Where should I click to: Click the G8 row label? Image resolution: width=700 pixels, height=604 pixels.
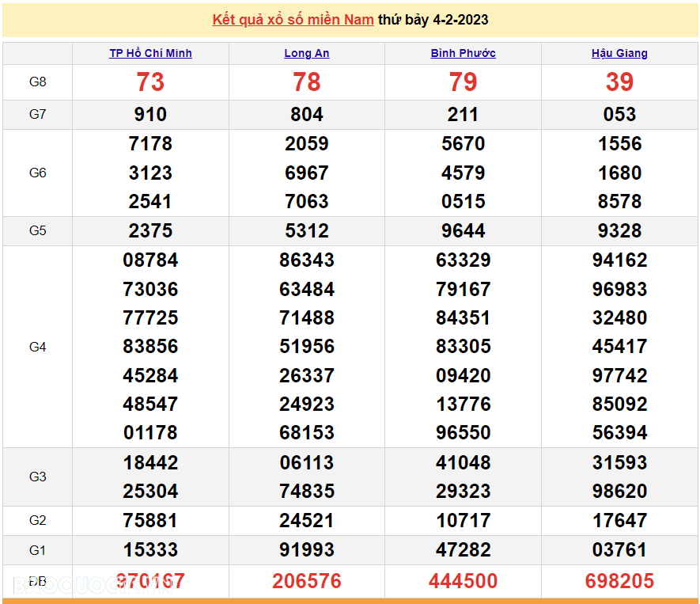click(x=38, y=82)
